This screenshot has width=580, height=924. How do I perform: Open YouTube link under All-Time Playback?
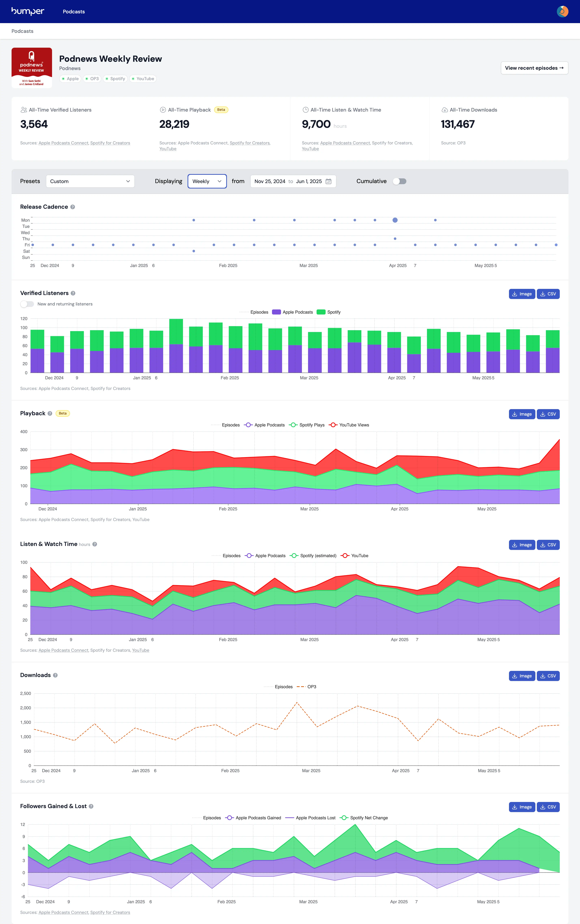tap(168, 149)
